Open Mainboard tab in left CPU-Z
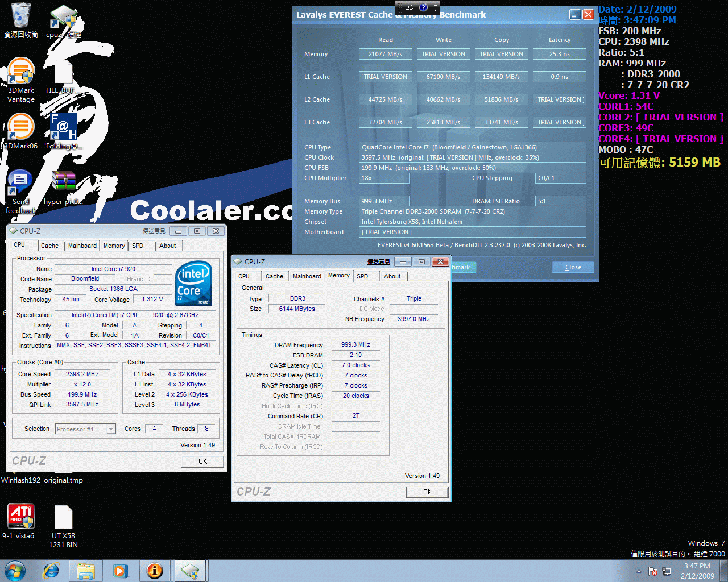The height and width of the screenshot is (582, 728). tap(82, 246)
